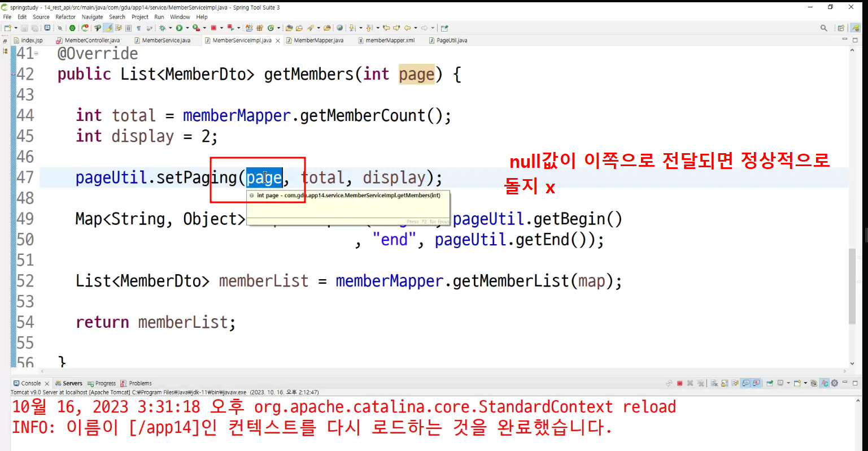The height and width of the screenshot is (451, 868).
Task: Toggle Console Word Wrap icon
Action: coord(735,383)
